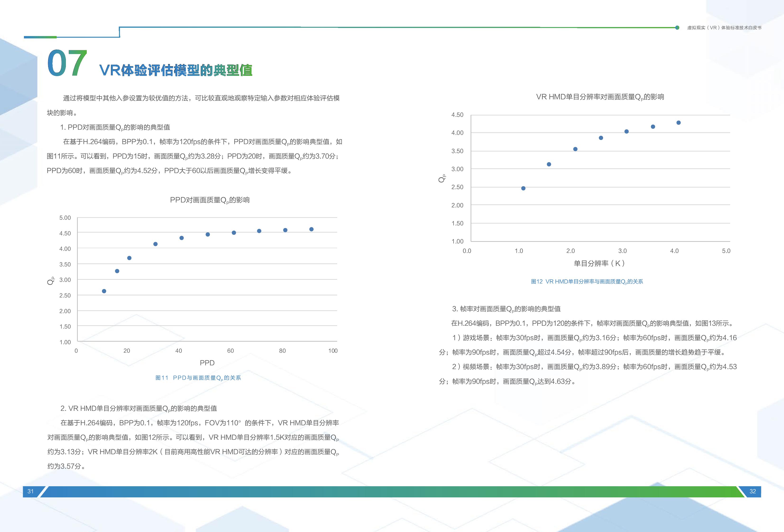
Task: Click resolution chart point near 1.5K
Action: point(549,164)
